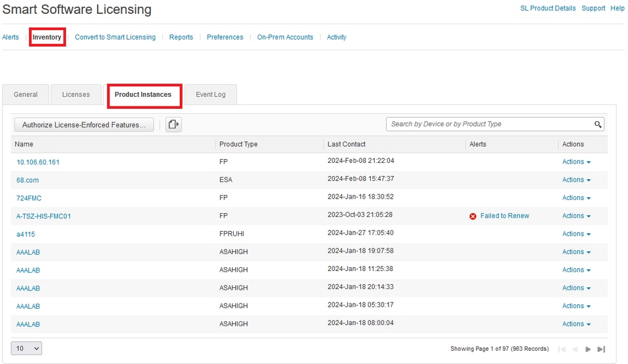Open Actions for AAALAB contacted 05:30:17
This screenshot has height=364, width=628.
tap(576, 306)
